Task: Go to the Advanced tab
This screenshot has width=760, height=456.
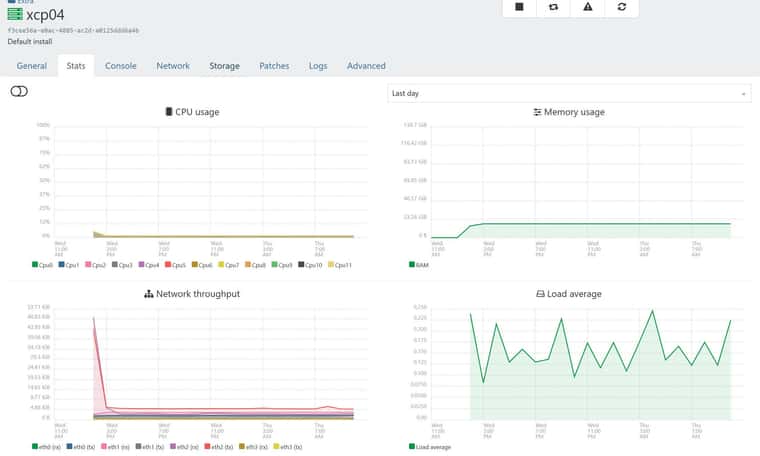Action: click(366, 66)
